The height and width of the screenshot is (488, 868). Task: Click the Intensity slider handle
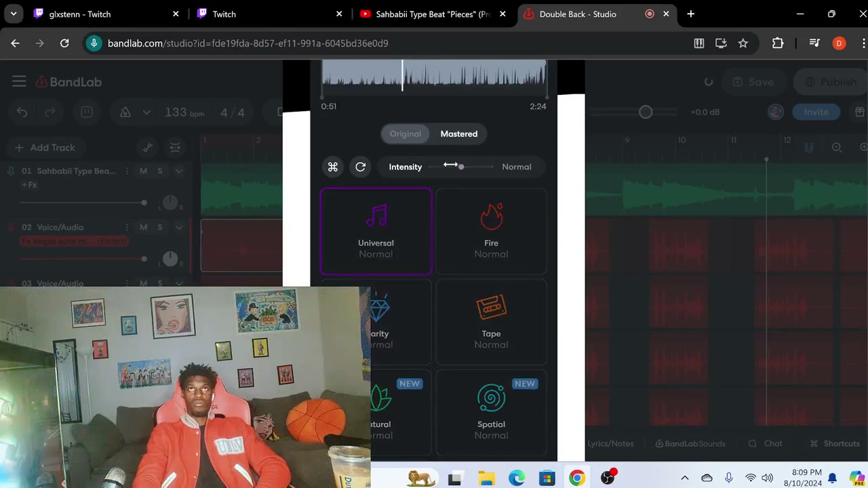[461, 167]
